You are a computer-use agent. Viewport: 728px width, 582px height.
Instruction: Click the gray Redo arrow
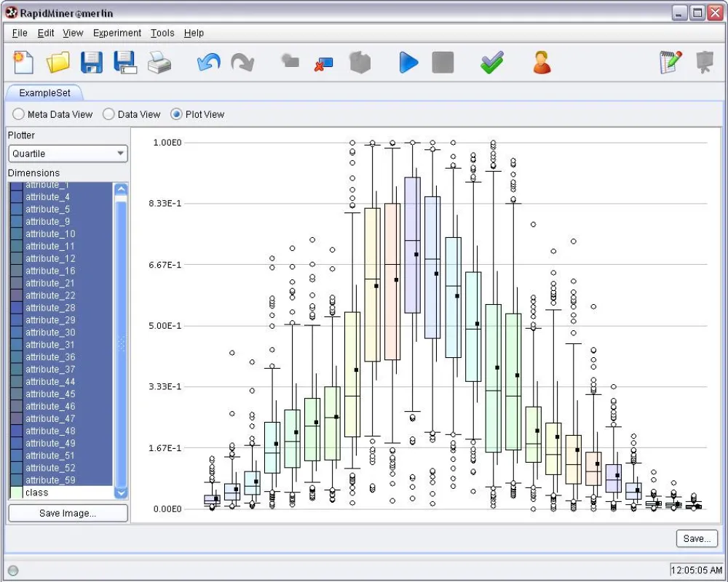coord(242,62)
